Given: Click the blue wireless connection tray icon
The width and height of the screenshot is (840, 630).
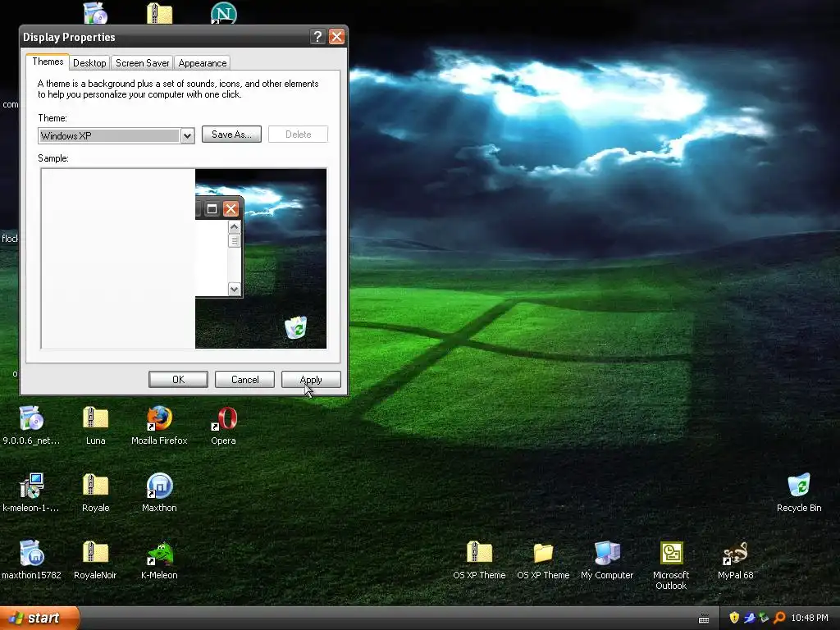Looking at the screenshot, I should (749, 618).
